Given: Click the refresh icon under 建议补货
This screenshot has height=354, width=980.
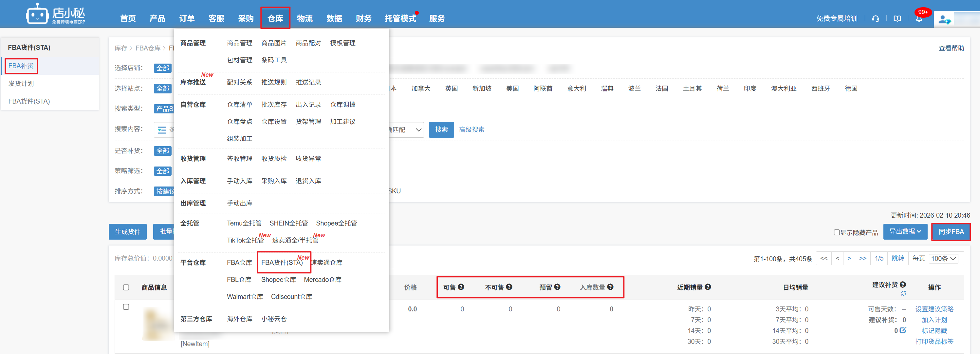Looking at the screenshot, I should [x=903, y=293].
